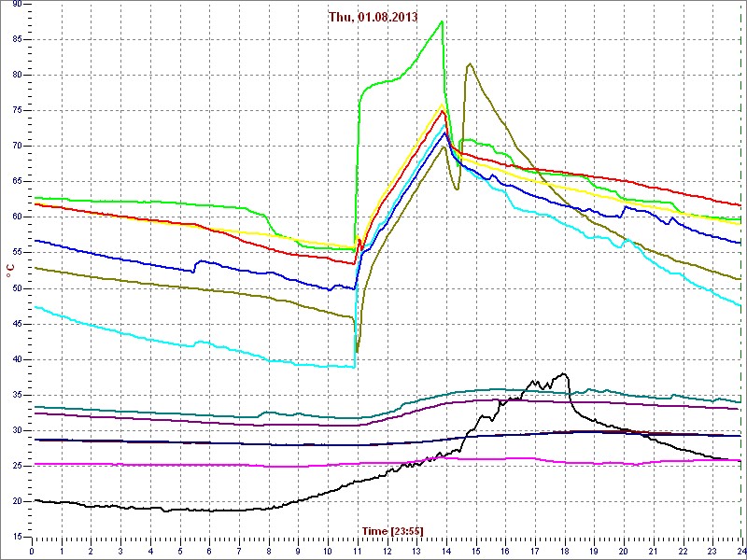Select the '40' temperature axis label
The height and width of the screenshot is (560, 747).
coord(17,359)
